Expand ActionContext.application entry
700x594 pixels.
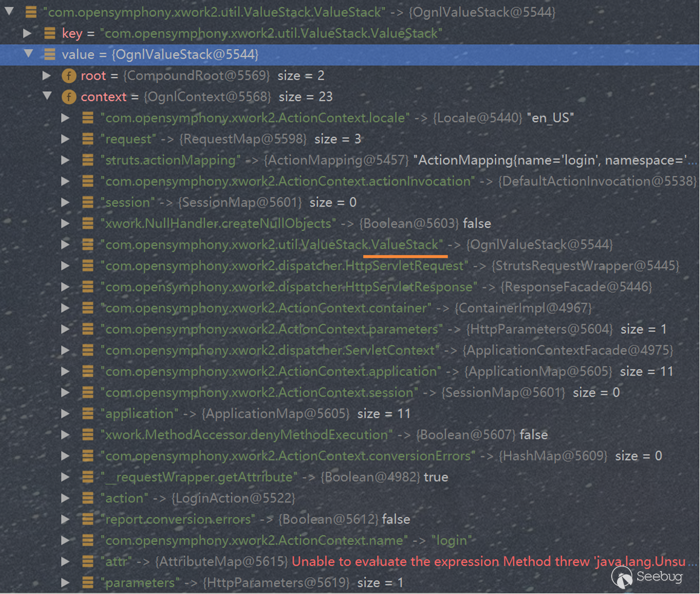pyautogui.click(x=65, y=371)
